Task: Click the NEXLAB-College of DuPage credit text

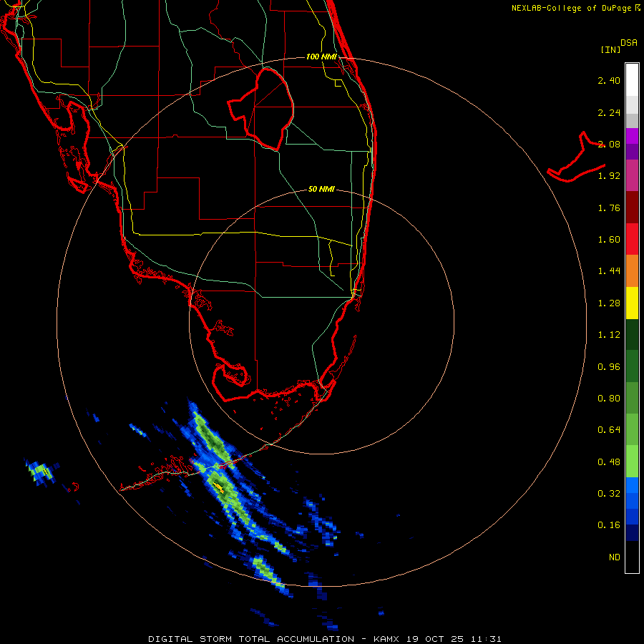Action: (576, 8)
